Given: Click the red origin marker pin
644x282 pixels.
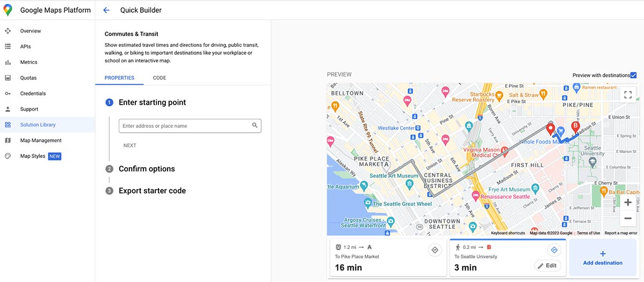Looking at the screenshot, I should (551, 129).
